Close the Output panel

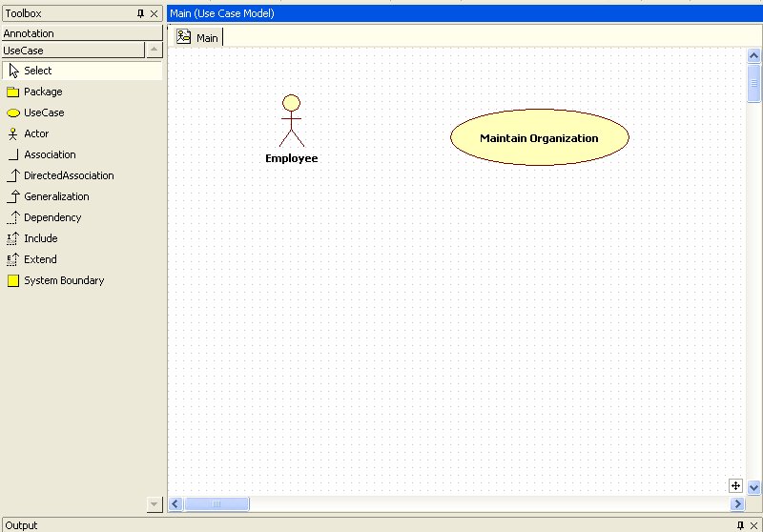[753, 525]
